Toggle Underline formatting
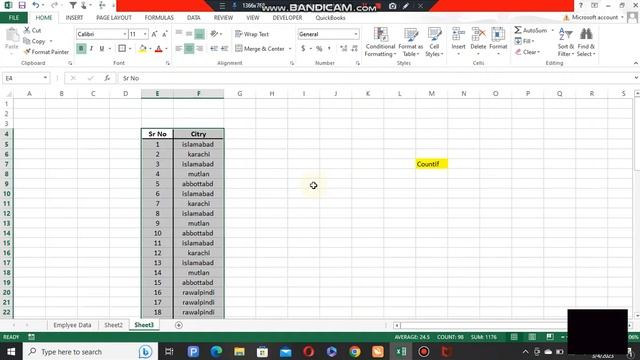 coord(102,49)
